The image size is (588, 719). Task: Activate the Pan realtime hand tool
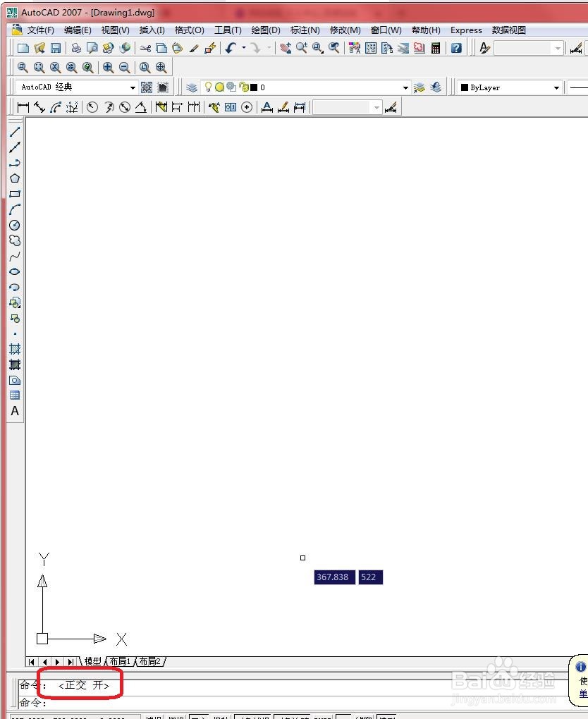pyautogui.click(x=286, y=48)
